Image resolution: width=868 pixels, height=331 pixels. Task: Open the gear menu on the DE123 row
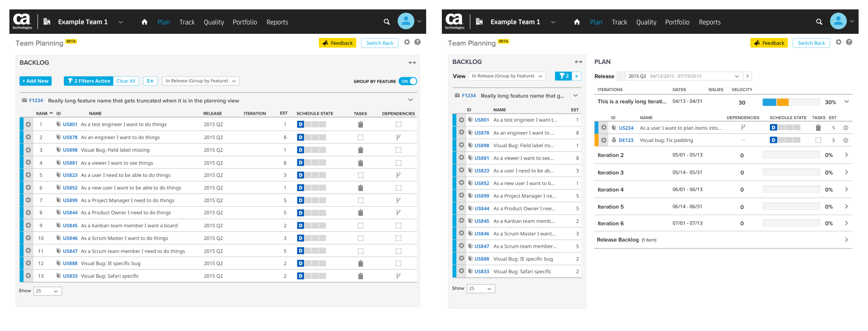603,140
